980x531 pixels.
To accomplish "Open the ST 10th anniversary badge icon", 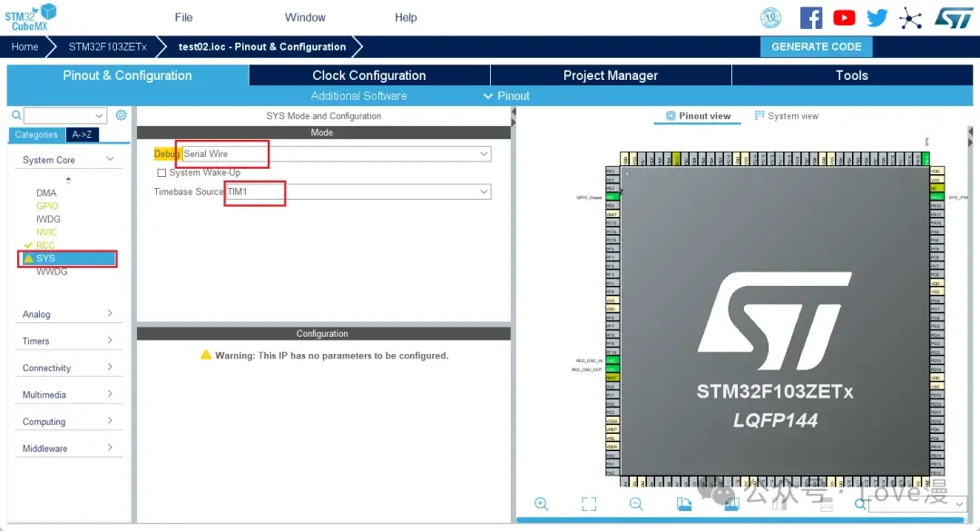I will (x=770, y=17).
